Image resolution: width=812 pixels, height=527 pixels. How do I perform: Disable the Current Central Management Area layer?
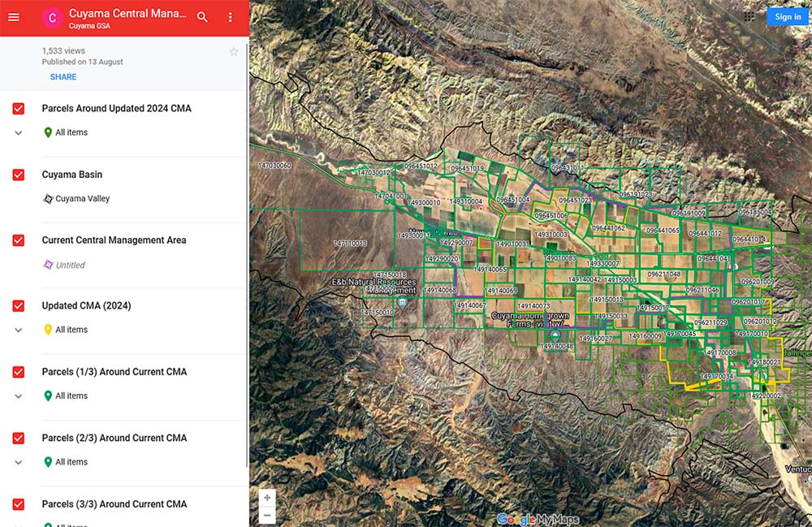coord(17,240)
